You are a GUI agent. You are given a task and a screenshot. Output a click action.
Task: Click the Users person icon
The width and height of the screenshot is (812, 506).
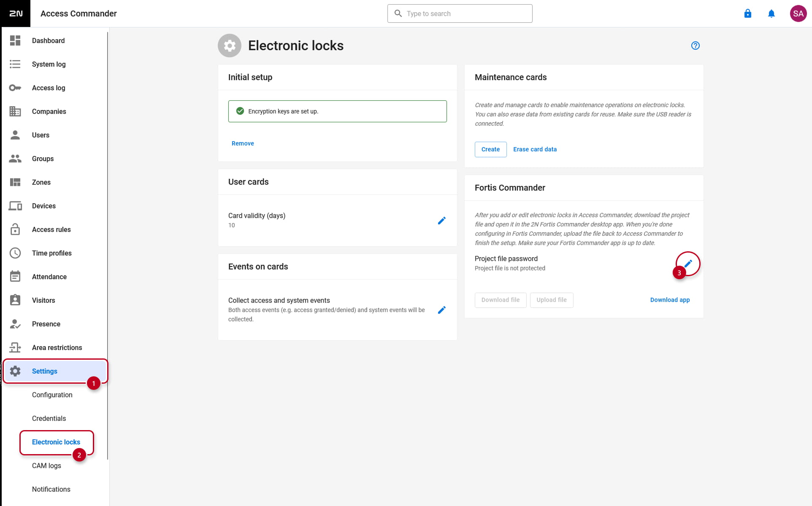pyautogui.click(x=15, y=135)
